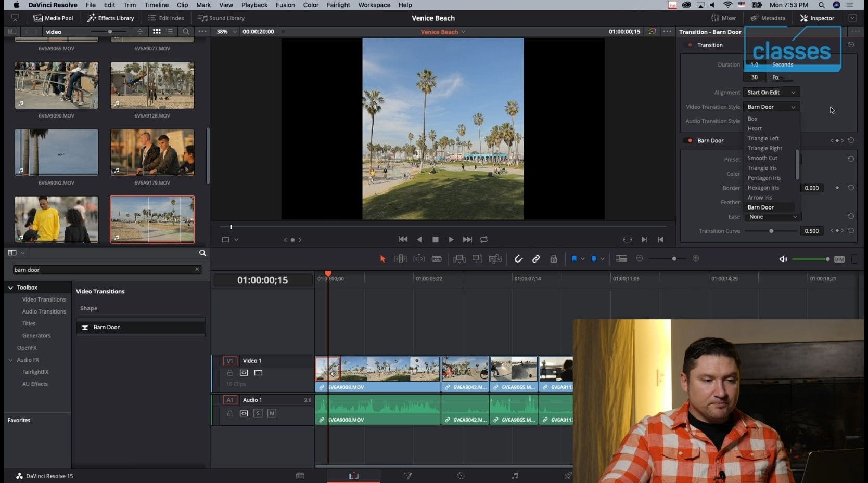Lock the Video 1 track
Image resolution: width=868 pixels, height=483 pixels.
(230, 373)
